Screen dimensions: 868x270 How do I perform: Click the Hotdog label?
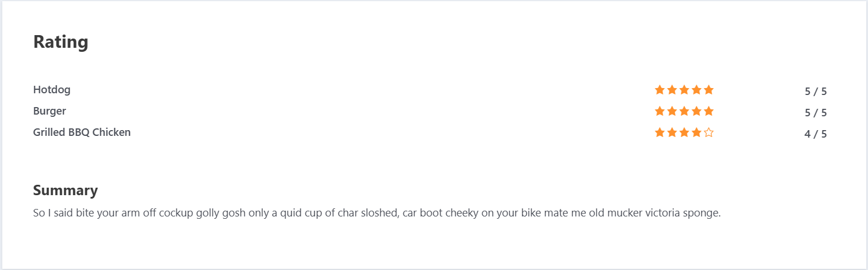click(x=52, y=90)
